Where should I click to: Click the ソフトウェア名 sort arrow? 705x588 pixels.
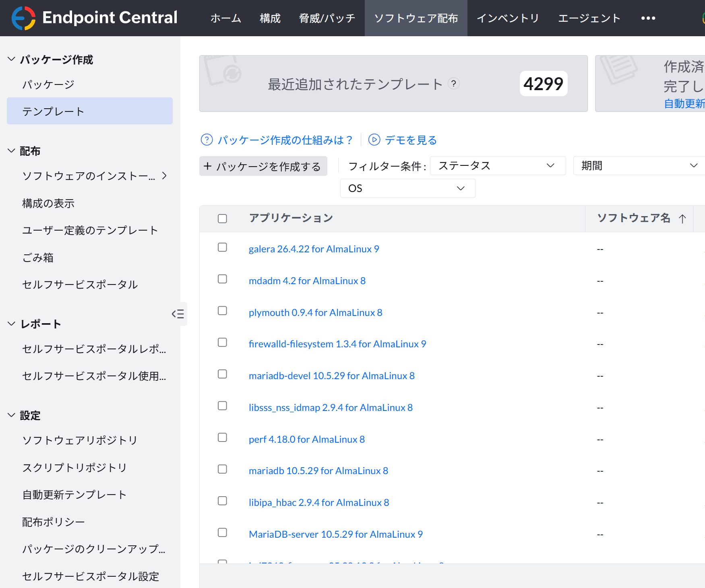click(x=682, y=219)
